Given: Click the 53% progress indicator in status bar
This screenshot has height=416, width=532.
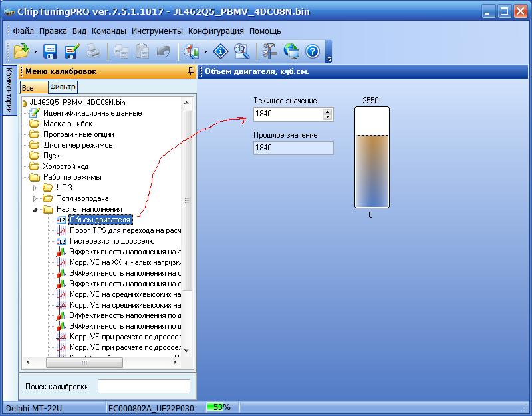Looking at the screenshot, I should tap(222, 407).
